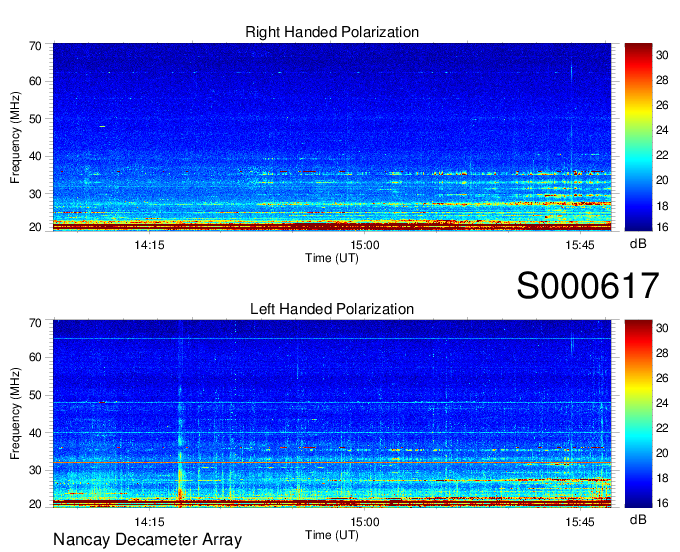Click the dB unit label under top color bar
This screenshot has width=680, height=552.
pos(638,244)
